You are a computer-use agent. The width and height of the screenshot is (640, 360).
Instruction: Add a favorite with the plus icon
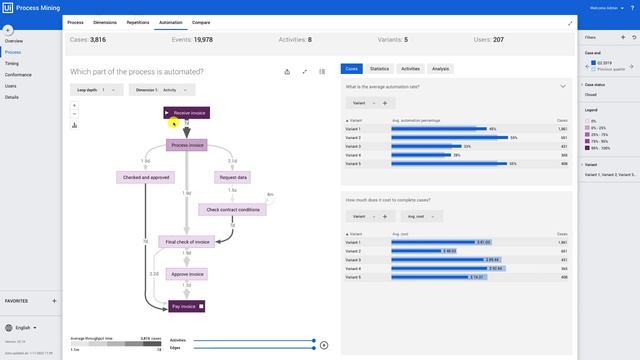[x=54, y=301]
